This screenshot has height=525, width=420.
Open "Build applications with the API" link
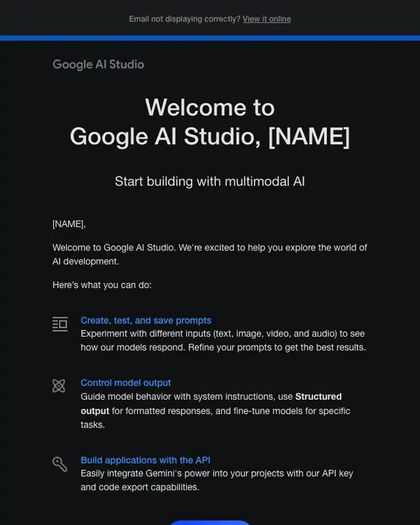pos(145,460)
